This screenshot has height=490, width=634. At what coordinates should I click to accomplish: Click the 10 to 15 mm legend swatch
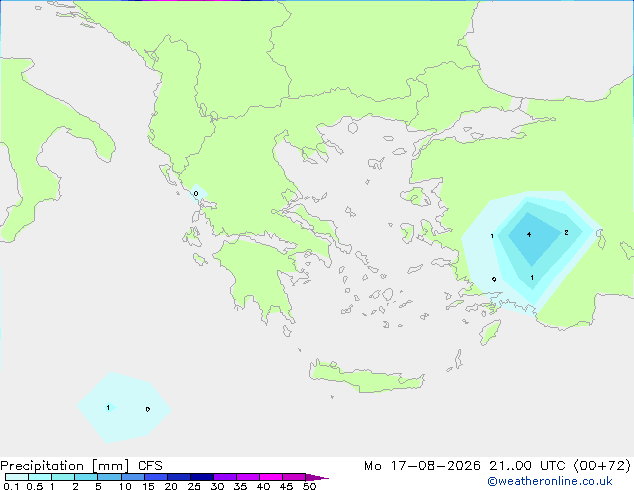coord(132,477)
